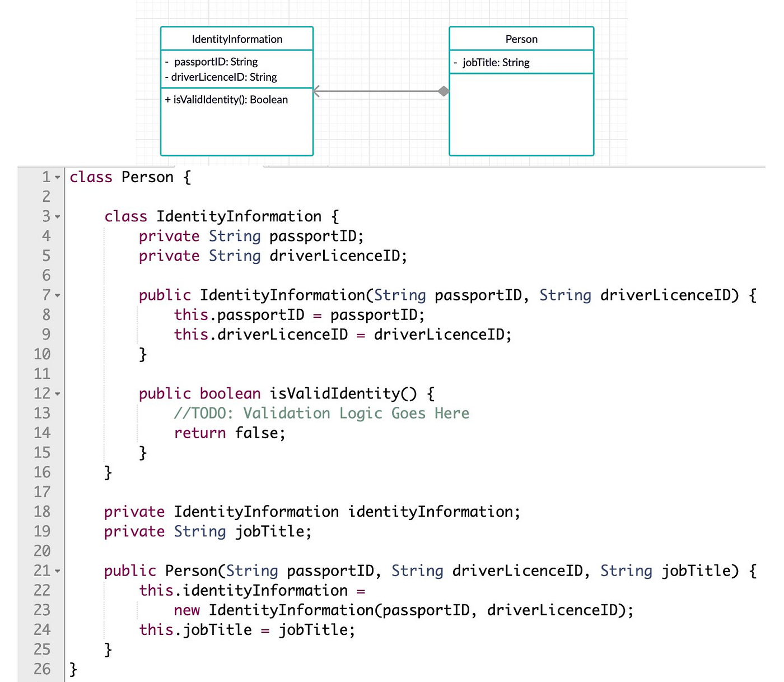Click the TODO validation logic comment
This screenshot has height=682, width=784.
pyautogui.click(x=321, y=413)
